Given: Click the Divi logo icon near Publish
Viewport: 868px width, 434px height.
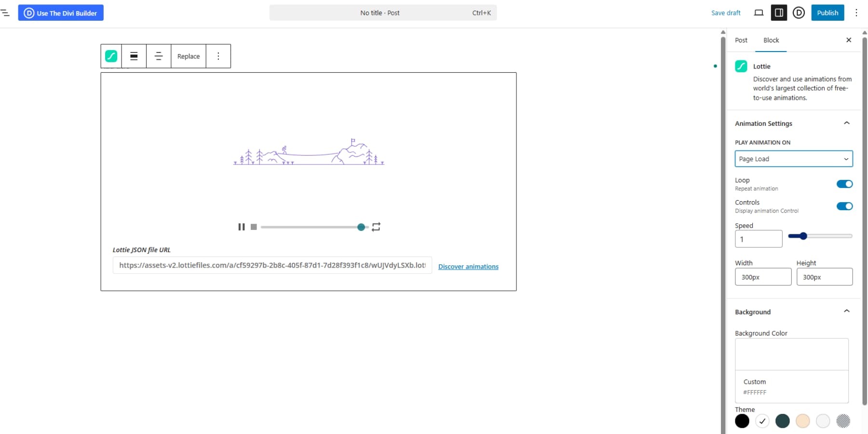Looking at the screenshot, I should tap(799, 13).
